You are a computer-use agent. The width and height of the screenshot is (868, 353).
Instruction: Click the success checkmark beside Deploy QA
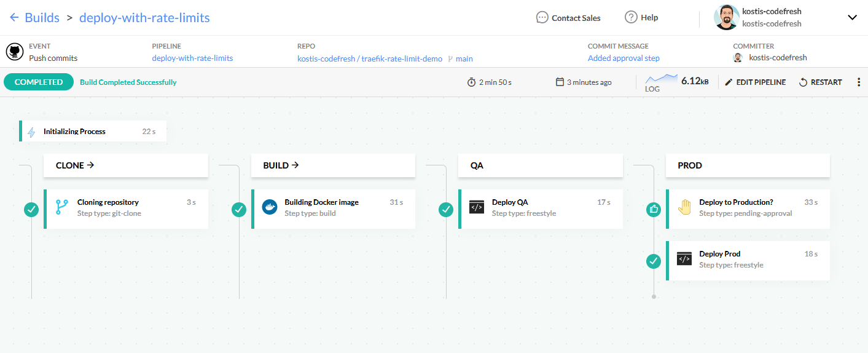(446, 210)
